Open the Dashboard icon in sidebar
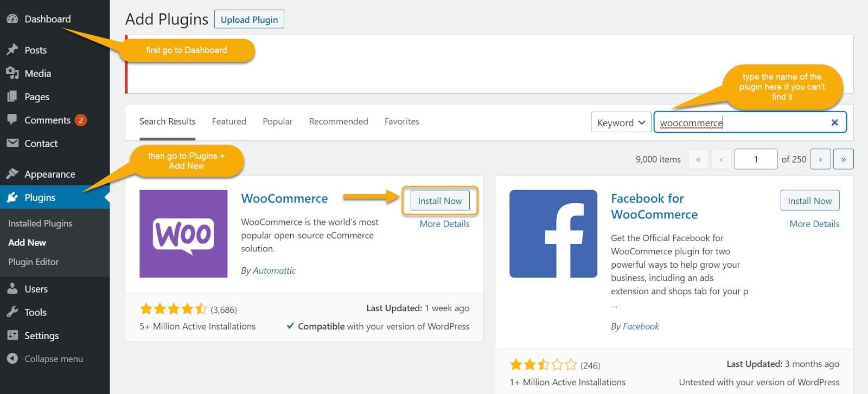This screenshot has width=868, height=394. (x=12, y=19)
